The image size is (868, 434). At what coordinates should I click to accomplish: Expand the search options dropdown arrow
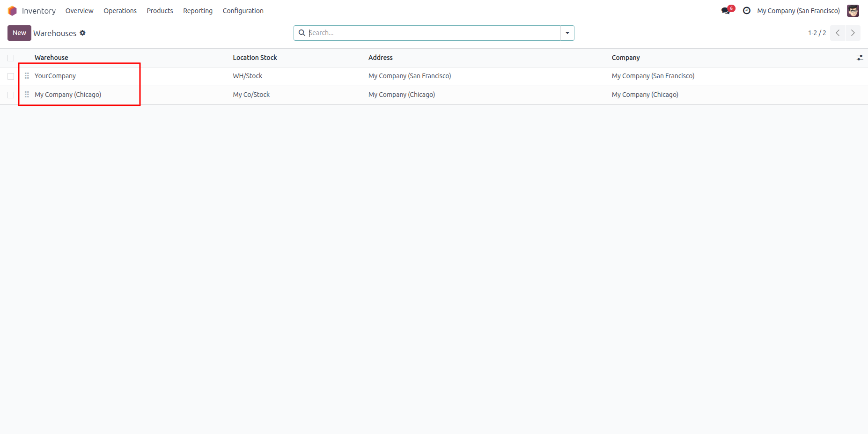click(567, 33)
